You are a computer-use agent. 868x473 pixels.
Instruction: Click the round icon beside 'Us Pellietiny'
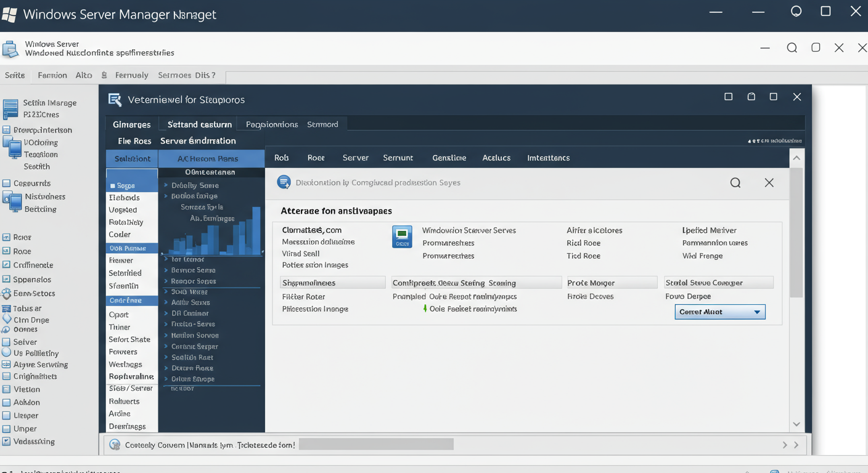(7, 352)
